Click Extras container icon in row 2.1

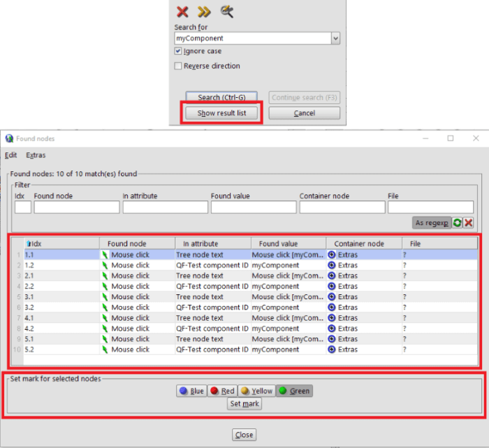click(332, 276)
